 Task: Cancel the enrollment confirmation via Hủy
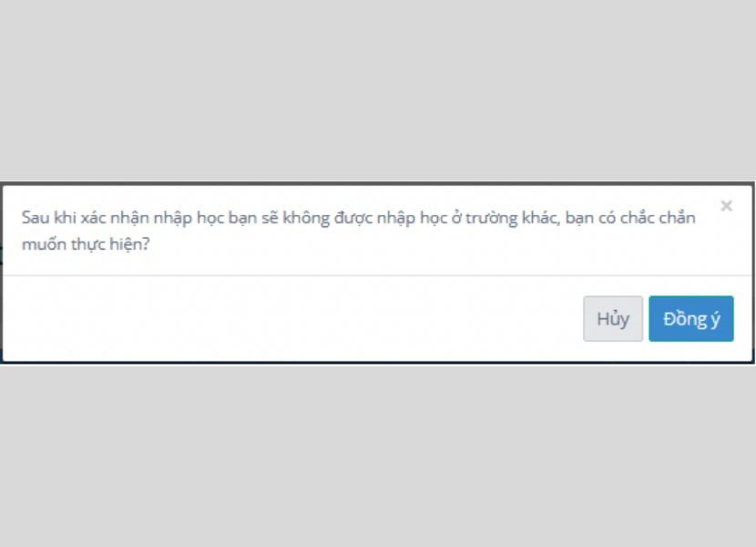click(613, 319)
